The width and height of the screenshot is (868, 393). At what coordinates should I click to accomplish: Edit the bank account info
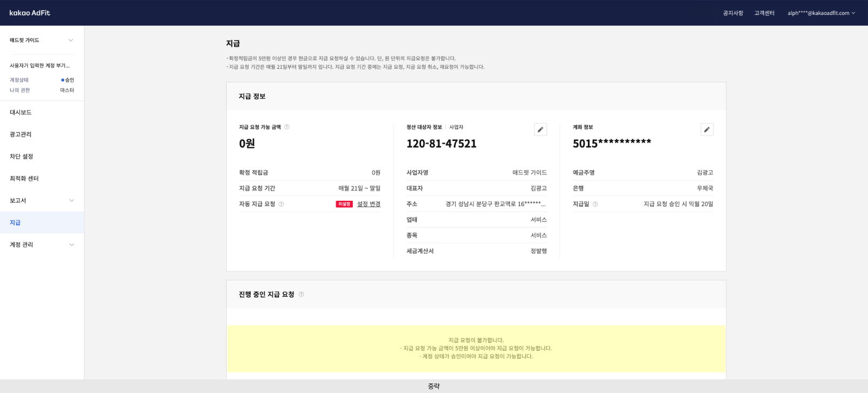pos(707,130)
